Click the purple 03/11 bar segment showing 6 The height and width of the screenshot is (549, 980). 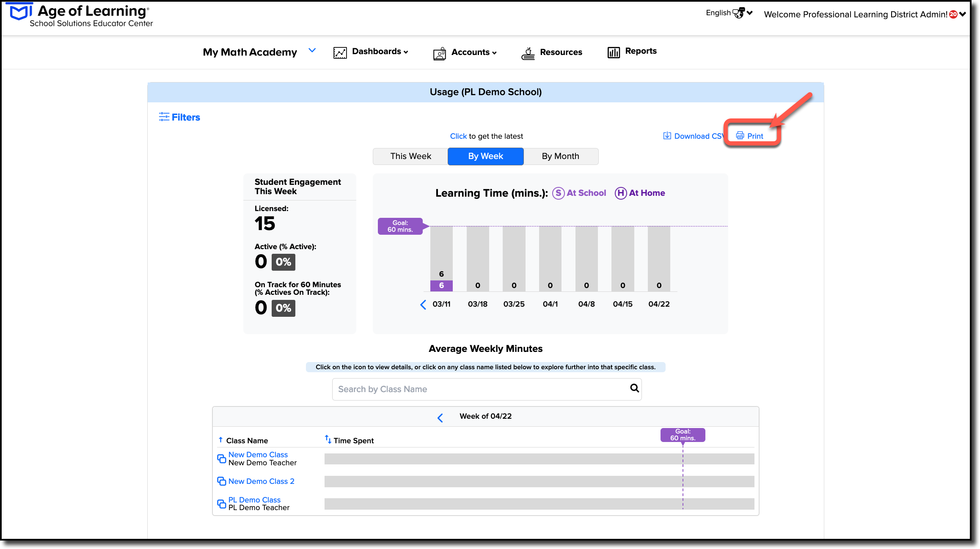pyautogui.click(x=441, y=285)
